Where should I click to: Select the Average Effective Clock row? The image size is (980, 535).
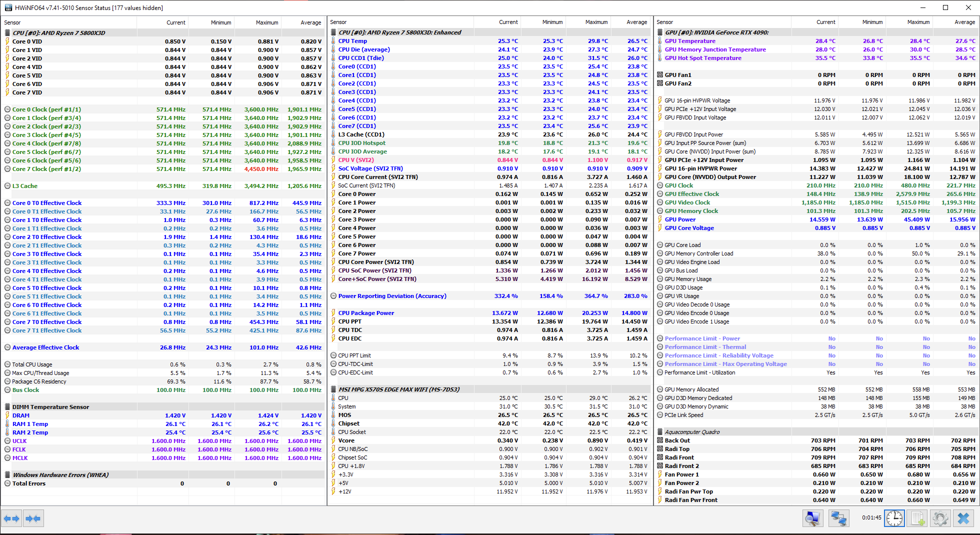tap(163, 347)
